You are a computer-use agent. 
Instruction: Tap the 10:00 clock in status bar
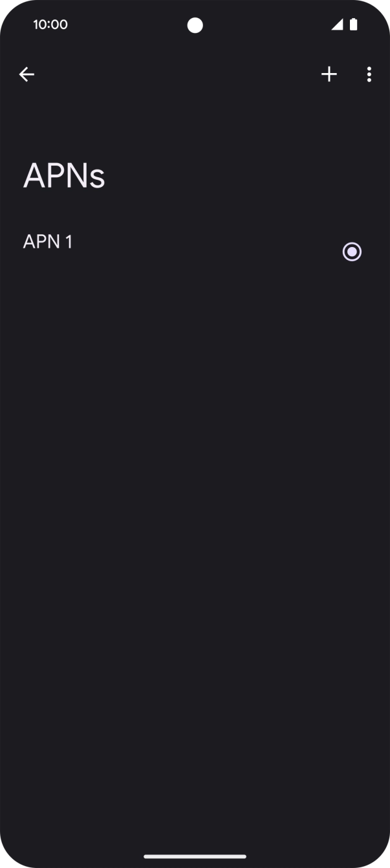tap(50, 25)
